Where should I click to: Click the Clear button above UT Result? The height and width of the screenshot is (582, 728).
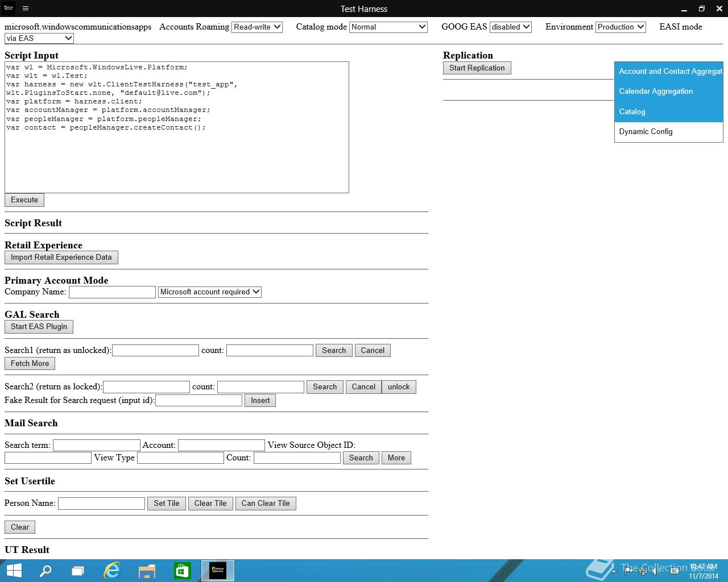pos(20,527)
